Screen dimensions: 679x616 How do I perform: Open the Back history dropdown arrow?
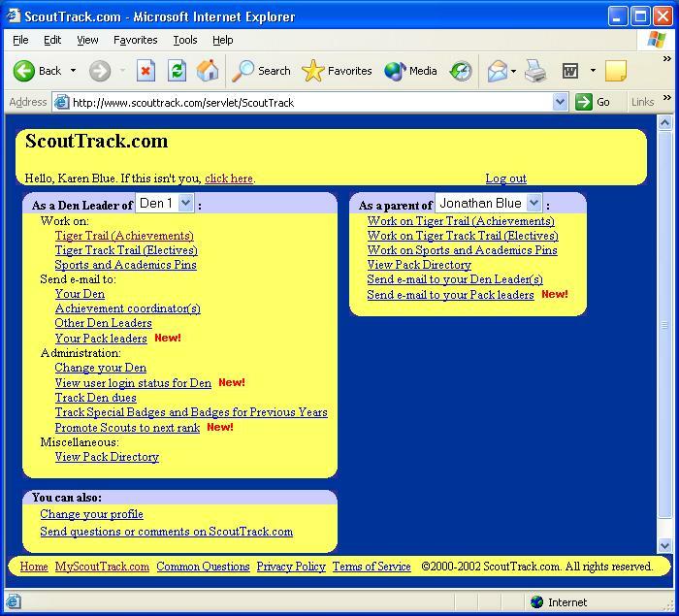(x=73, y=71)
